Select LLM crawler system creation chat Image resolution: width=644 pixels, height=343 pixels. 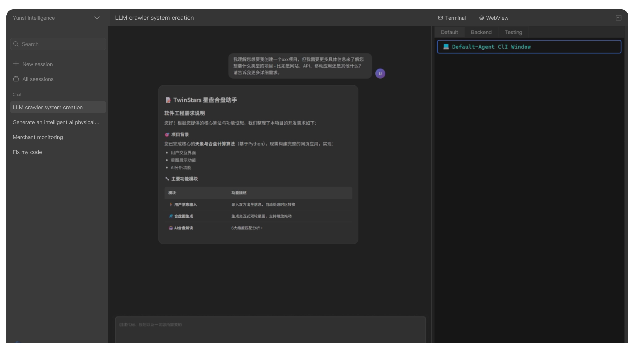point(58,107)
